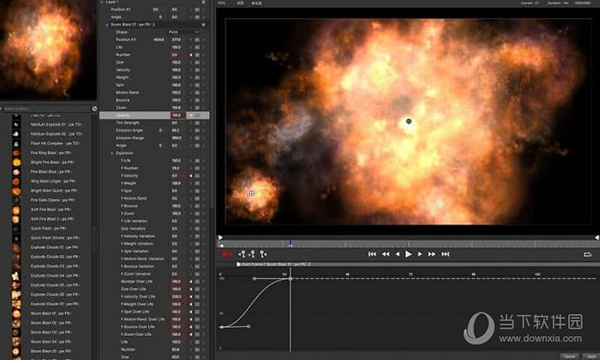Toggle the f-Velocity Over Life keyframe arrow
The image size is (600, 360).
[x=191, y=296]
